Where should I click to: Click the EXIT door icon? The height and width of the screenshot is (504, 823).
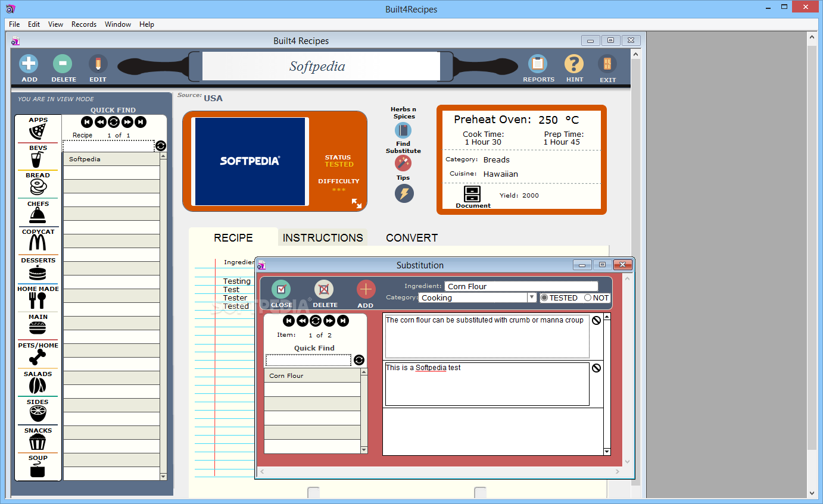point(607,64)
